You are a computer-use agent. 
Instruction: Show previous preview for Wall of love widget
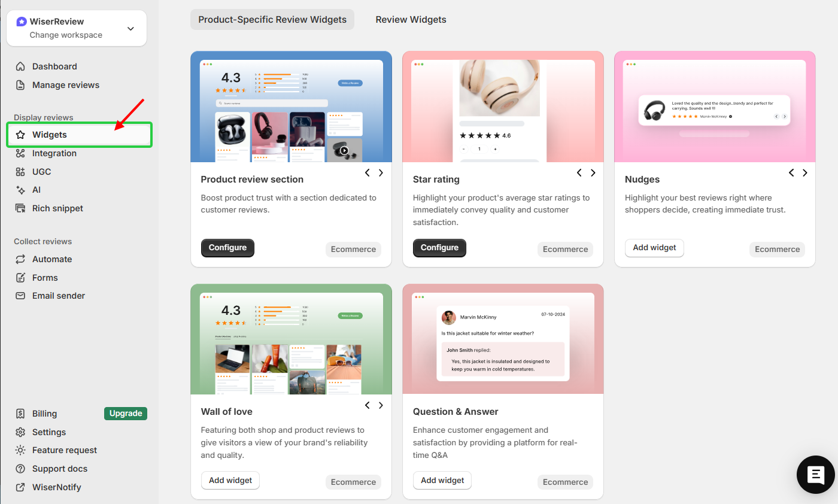(x=367, y=405)
